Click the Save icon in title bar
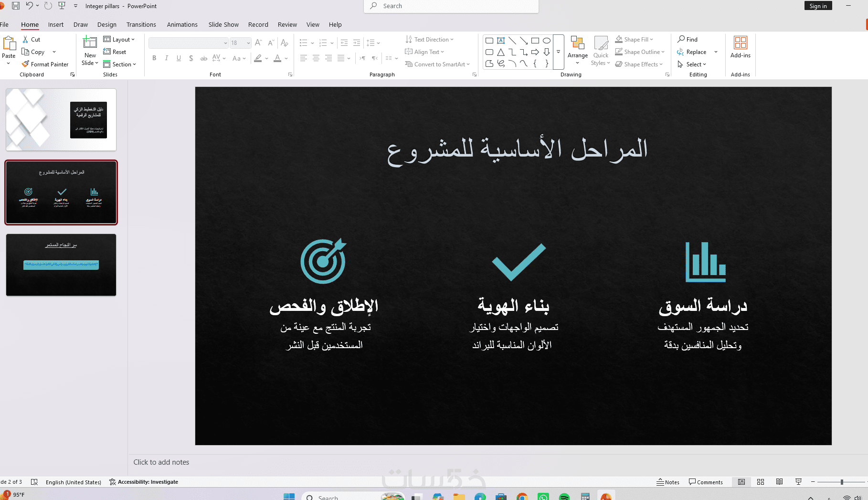The width and height of the screenshot is (868, 500). pyautogui.click(x=16, y=6)
